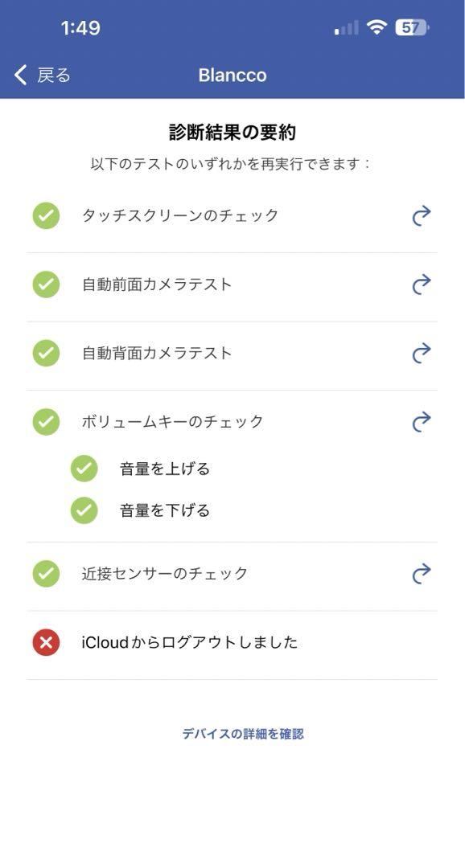Image resolution: width=465 pixels, height=868 pixels.
Task: Tap the green check for 音量を下げる
Action: [x=84, y=510]
